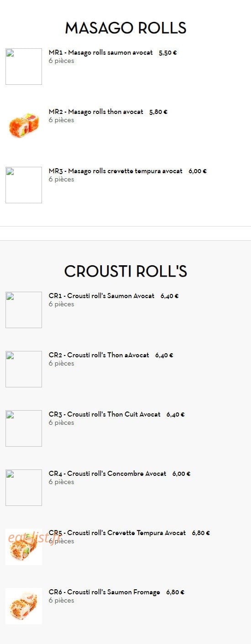Click the broken image thumbnail for MR1

pyautogui.click(x=24, y=67)
